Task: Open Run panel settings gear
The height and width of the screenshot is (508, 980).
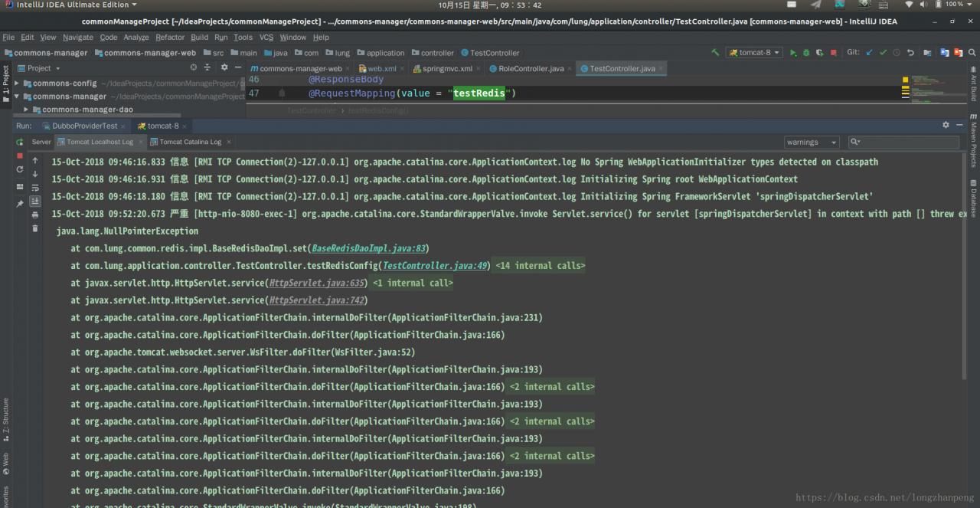Action: [x=946, y=125]
